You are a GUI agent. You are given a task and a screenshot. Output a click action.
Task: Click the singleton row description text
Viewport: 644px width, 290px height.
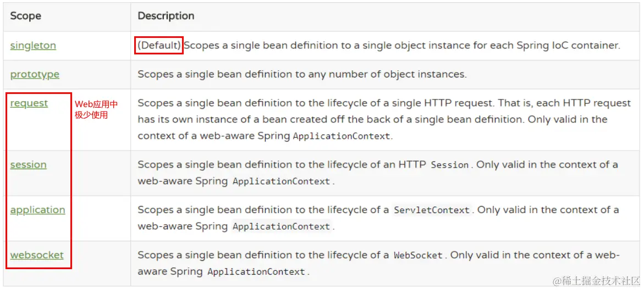[x=401, y=46]
